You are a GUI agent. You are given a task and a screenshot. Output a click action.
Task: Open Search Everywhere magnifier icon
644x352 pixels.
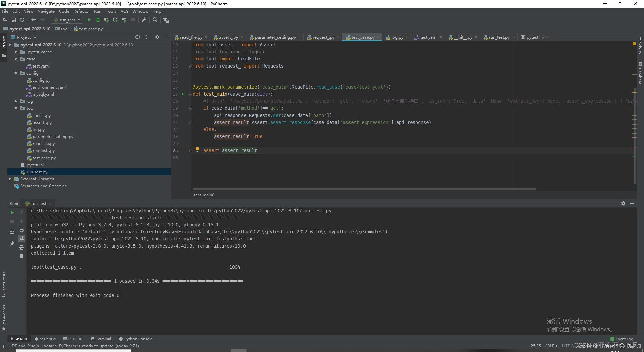point(155,20)
